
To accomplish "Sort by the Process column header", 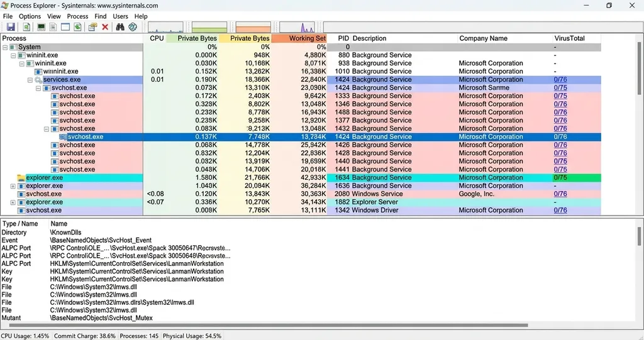I will point(72,38).
